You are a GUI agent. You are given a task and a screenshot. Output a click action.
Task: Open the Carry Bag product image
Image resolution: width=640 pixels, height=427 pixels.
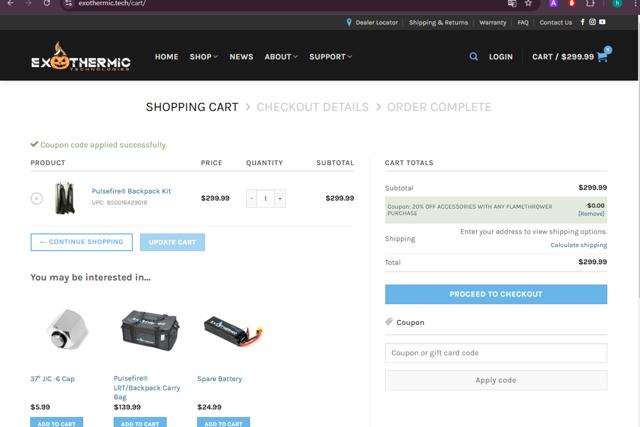(150, 330)
